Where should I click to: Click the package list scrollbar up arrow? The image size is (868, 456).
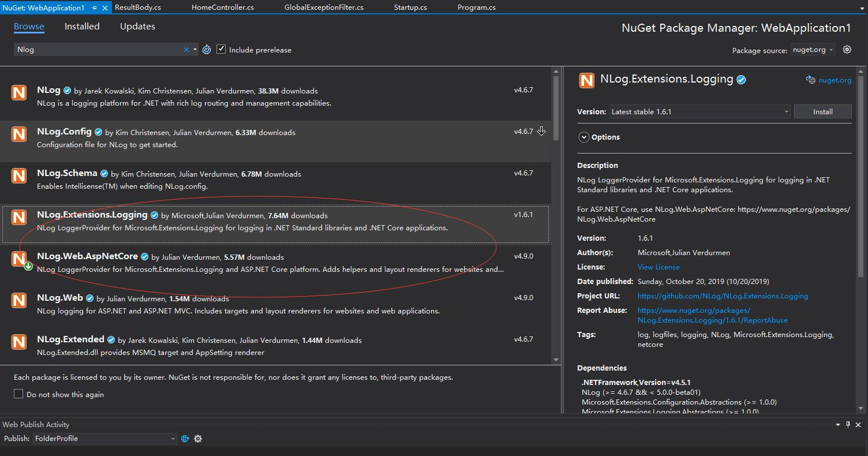(x=556, y=72)
